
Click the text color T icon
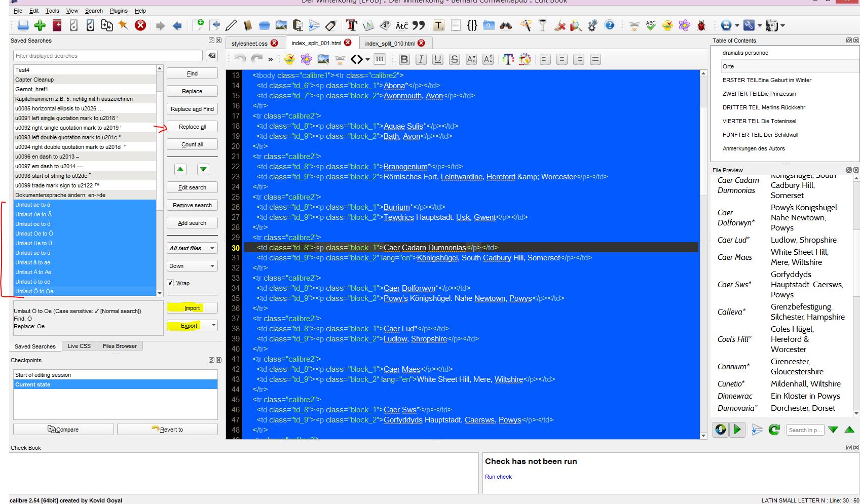pyautogui.click(x=508, y=59)
